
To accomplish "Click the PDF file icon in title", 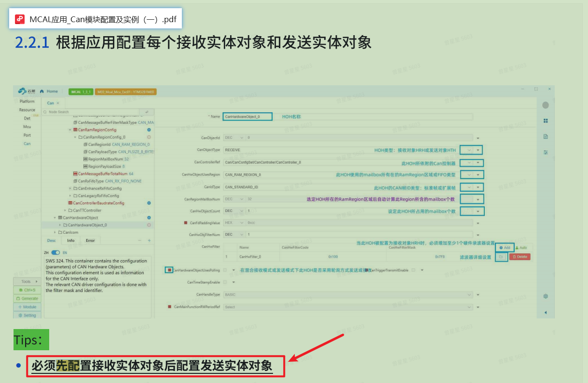I will point(20,19).
